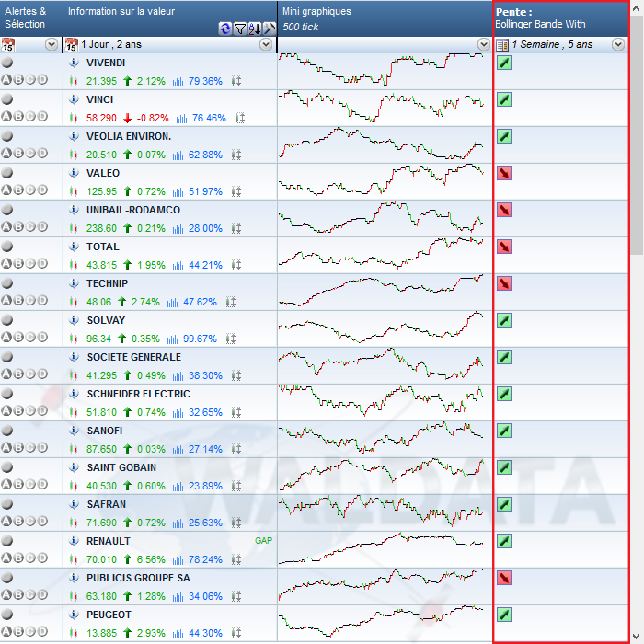Open info icon for SANOFI
The image size is (644, 644).
coord(74,431)
